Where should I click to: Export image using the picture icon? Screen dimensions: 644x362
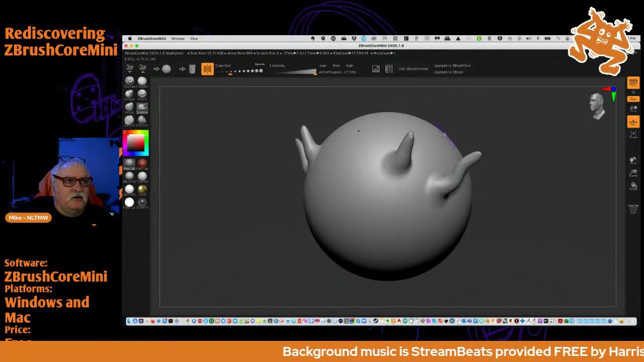(376, 69)
